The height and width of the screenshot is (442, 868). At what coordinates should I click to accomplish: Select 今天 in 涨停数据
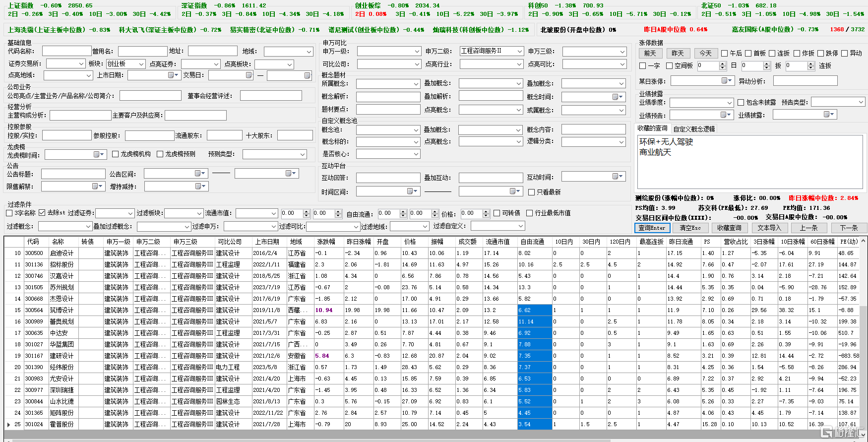(x=705, y=53)
